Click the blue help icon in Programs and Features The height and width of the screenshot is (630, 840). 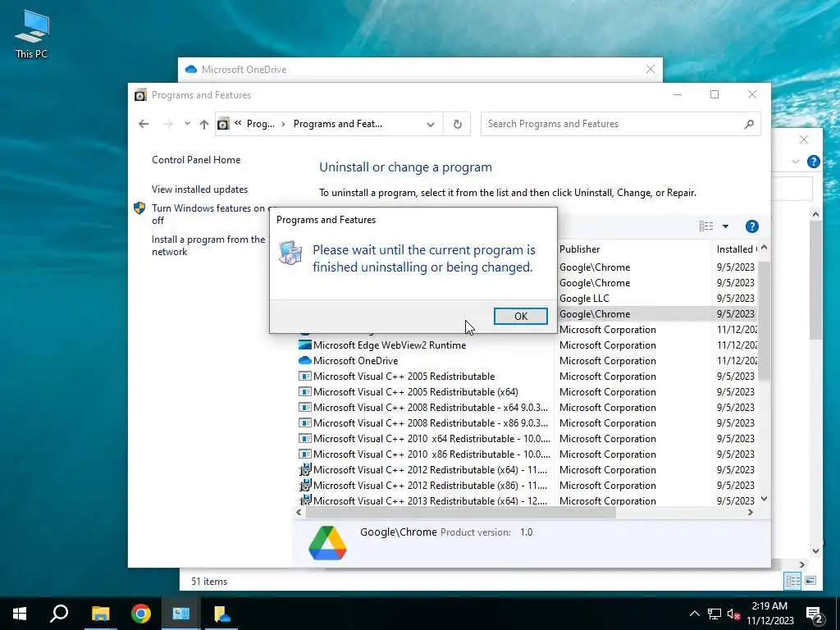point(751,226)
